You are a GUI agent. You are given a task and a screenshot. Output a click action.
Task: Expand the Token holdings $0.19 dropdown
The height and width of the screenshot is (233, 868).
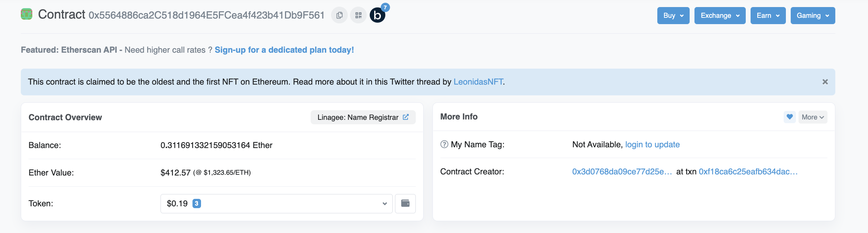(276, 203)
